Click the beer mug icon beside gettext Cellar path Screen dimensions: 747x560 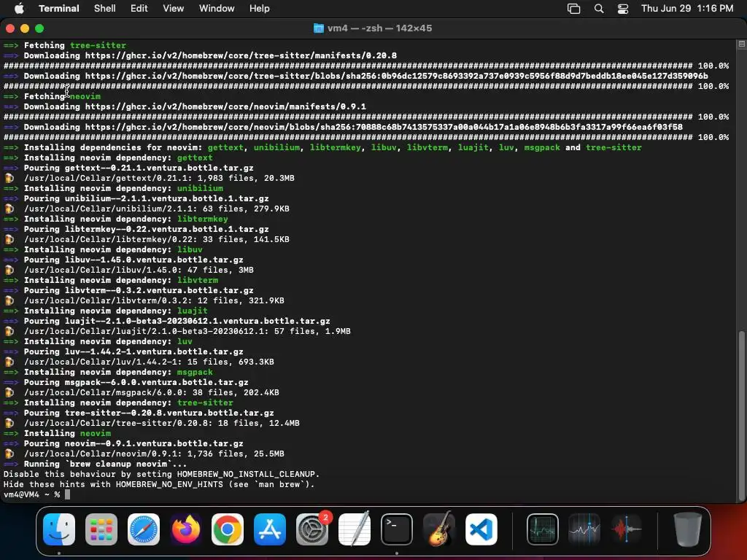coord(9,178)
